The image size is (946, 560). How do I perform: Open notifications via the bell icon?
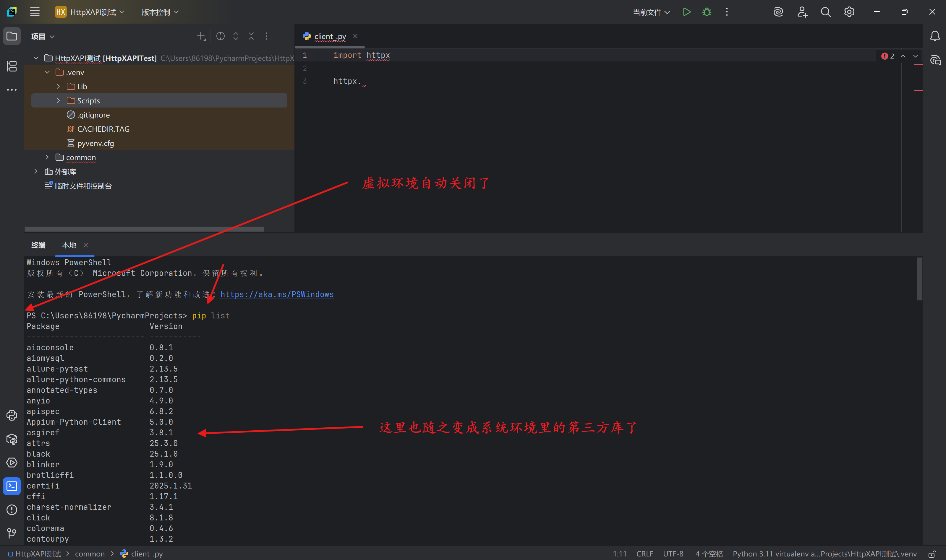935,36
